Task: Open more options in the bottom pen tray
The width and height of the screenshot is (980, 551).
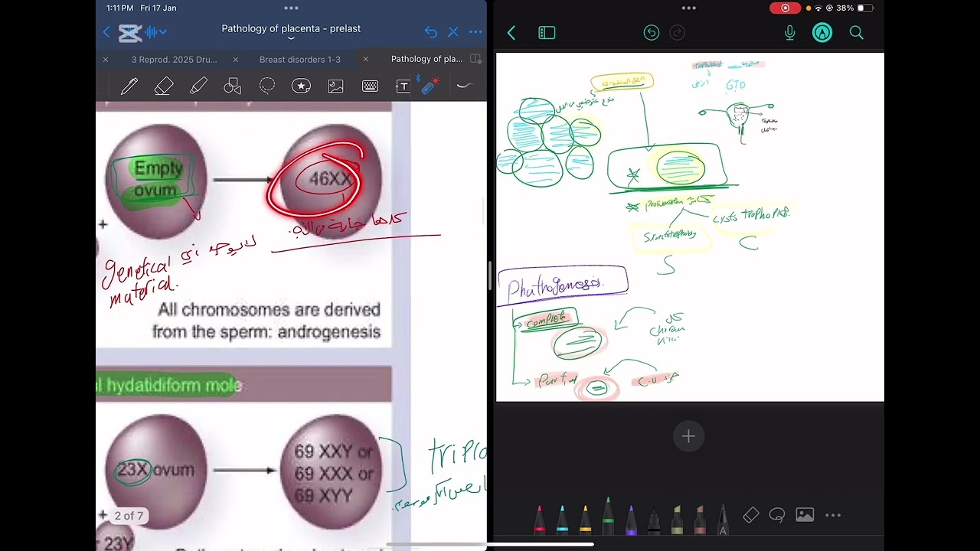Action: (x=833, y=515)
